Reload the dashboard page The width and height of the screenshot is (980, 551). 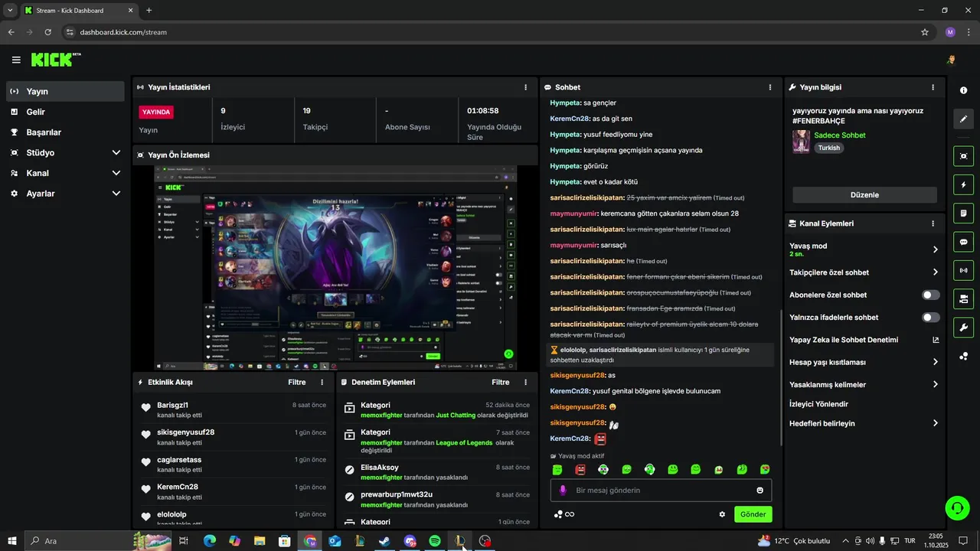coord(47,32)
